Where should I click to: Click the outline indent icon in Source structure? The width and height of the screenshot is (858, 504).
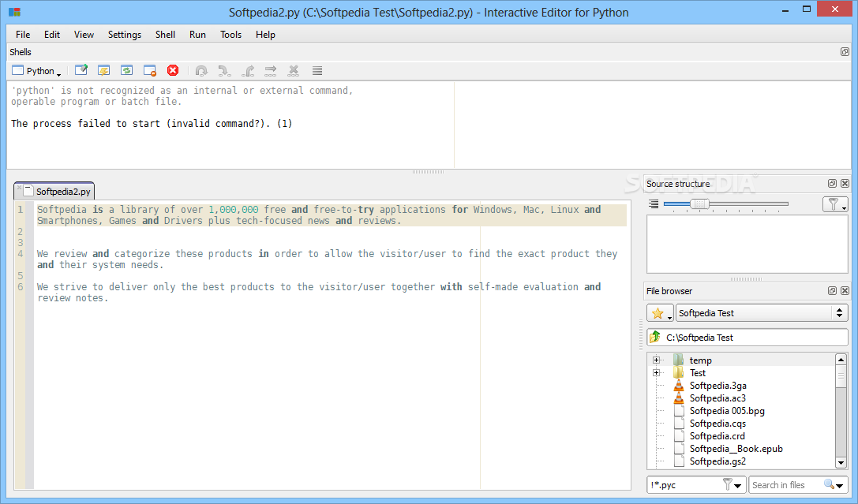(x=654, y=204)
